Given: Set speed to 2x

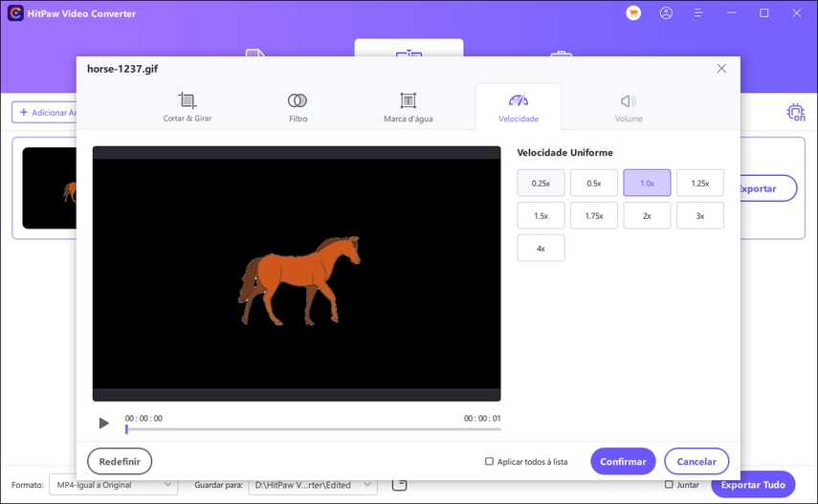Looking at the screenshot, I should pyautogui.click(x=647, y=215).
